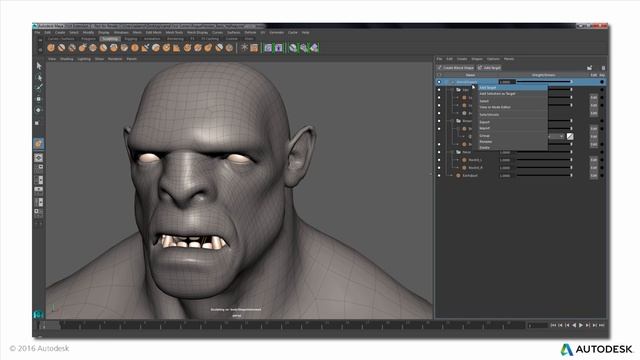Screen dimensions: 640x360
Task: Select the Wax sculpting tool
Action: pos(156,48)
